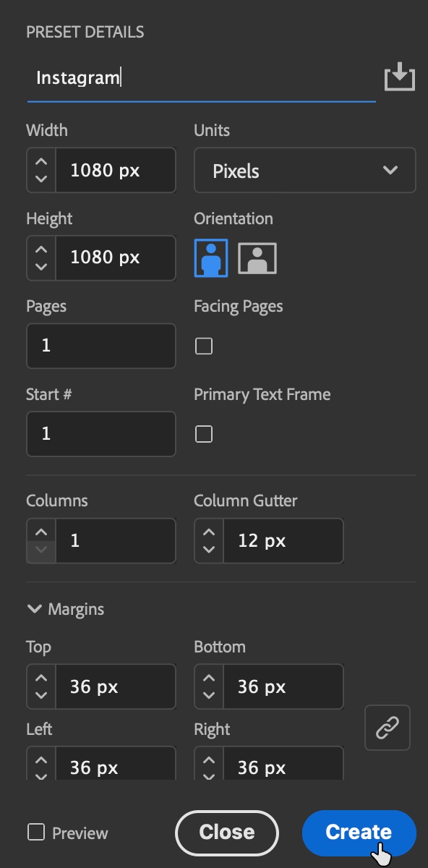Click the Instagram preset name field
This screenshot has width=428, height=868.
pyautogui.click(x=201, y=78)
